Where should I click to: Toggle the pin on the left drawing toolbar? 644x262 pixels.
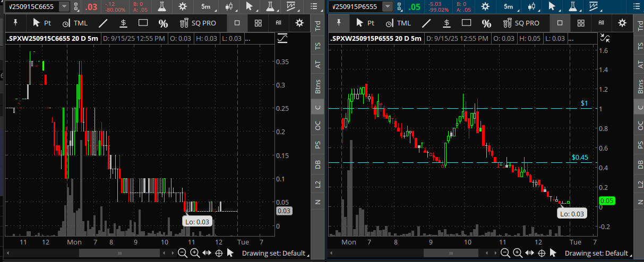coord(15,23)
